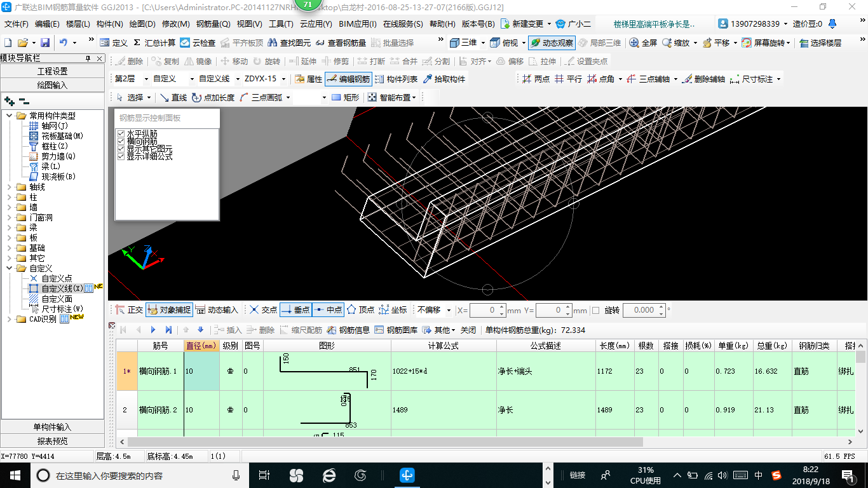Open 属性 properties panel

[x=308, y=79]
